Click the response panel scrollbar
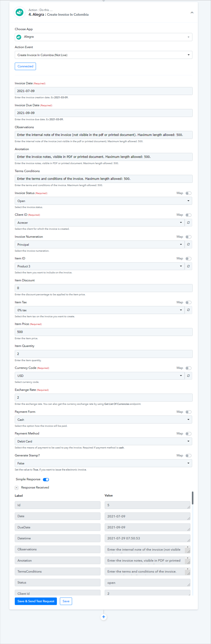211x644 pixels. 193,498
